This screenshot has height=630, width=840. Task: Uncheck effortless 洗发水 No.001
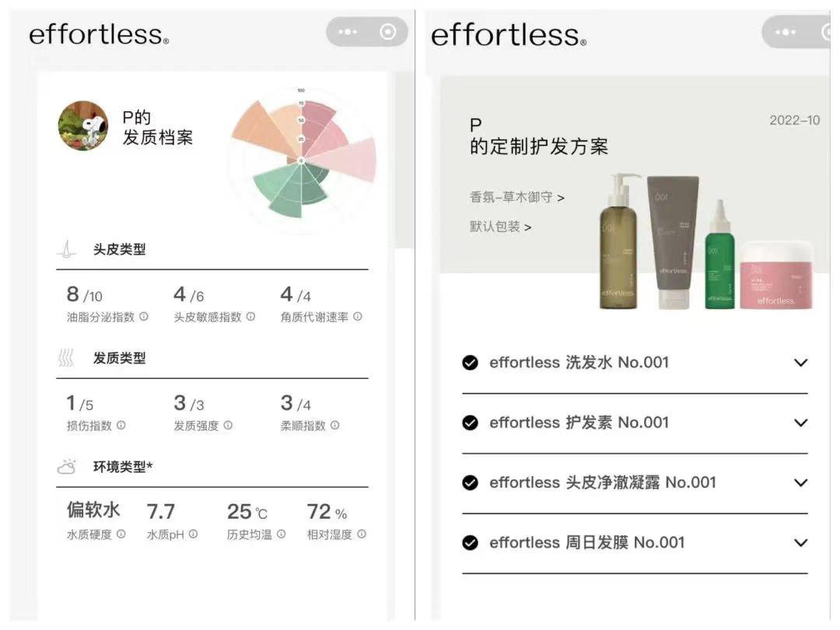point(470,362)
